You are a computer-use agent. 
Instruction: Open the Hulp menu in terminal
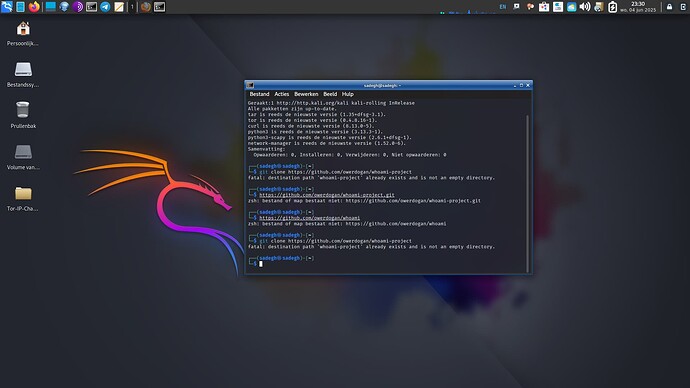[x=348, y=94]
